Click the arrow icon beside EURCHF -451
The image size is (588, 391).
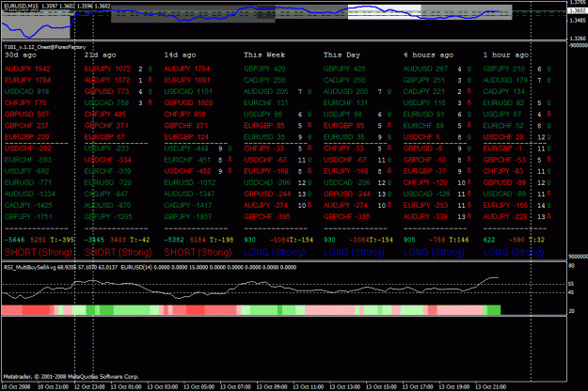tap(230, 160)
